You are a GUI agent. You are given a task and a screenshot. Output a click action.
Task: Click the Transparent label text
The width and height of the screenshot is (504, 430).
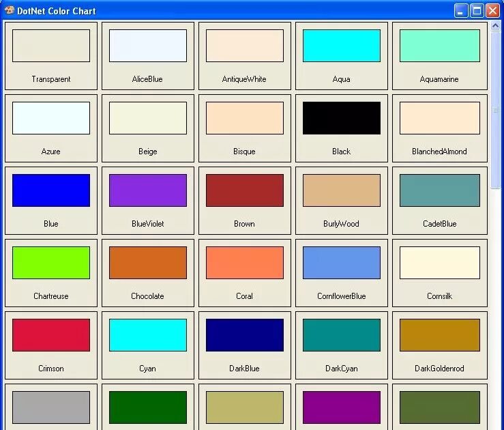(x=51, y=79)
